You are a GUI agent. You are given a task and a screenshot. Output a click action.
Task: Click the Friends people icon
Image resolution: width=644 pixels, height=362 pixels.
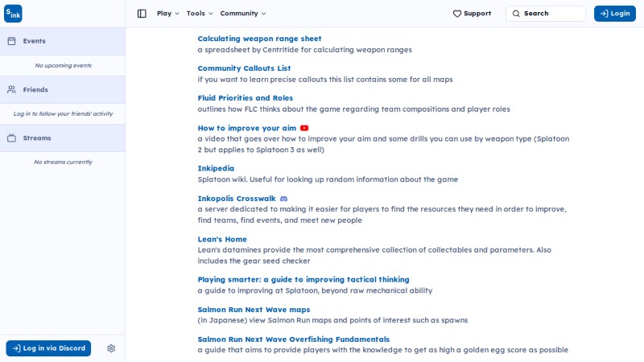(x=11, y=89)
